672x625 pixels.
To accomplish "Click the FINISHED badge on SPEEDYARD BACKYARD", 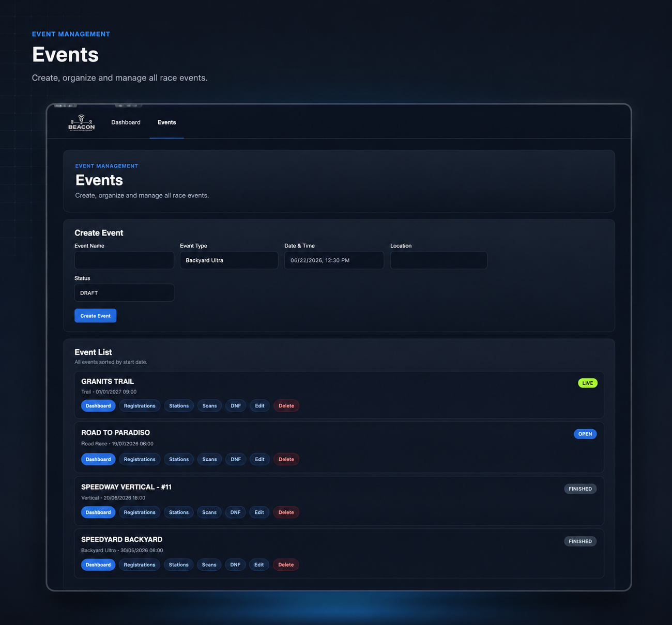I will (x=580, y=541).
